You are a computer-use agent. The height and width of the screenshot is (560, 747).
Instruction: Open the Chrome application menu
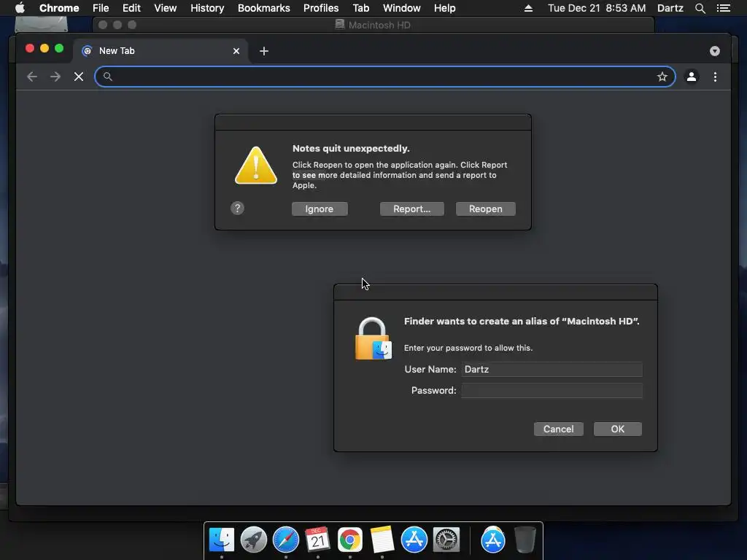(59, 8)
